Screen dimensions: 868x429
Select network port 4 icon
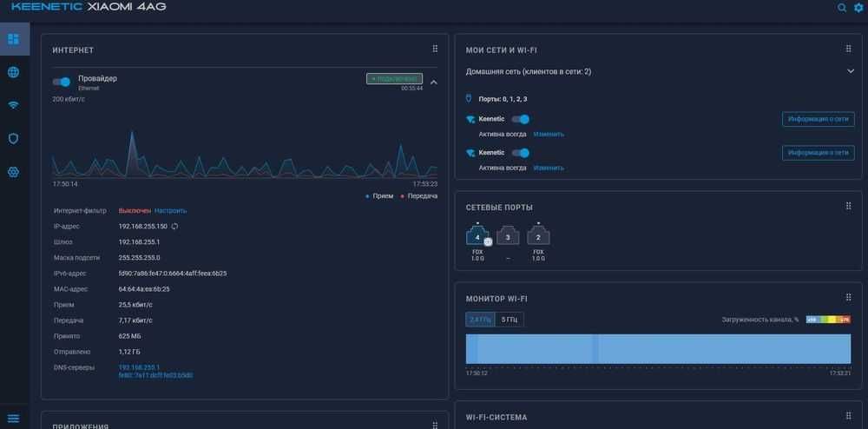[477, 236]
